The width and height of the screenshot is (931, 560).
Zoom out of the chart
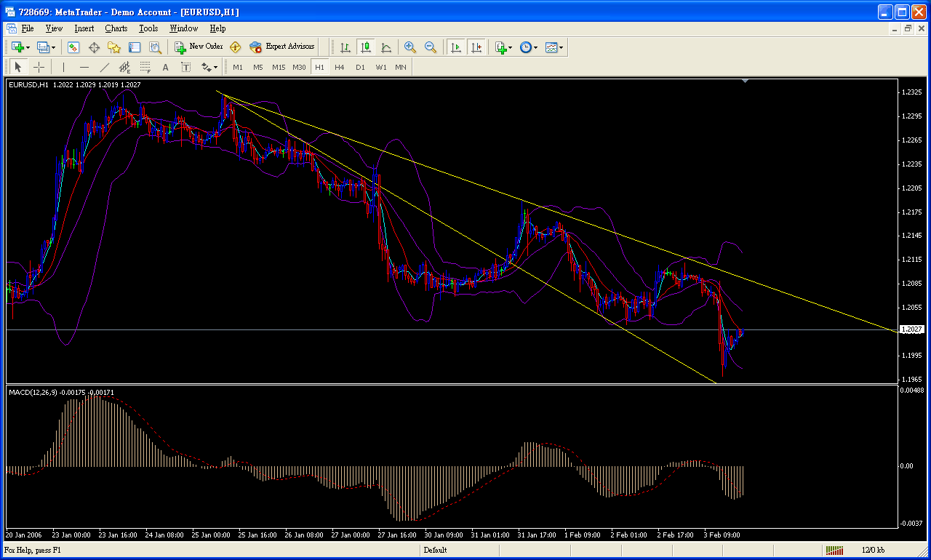coord(431,47)
